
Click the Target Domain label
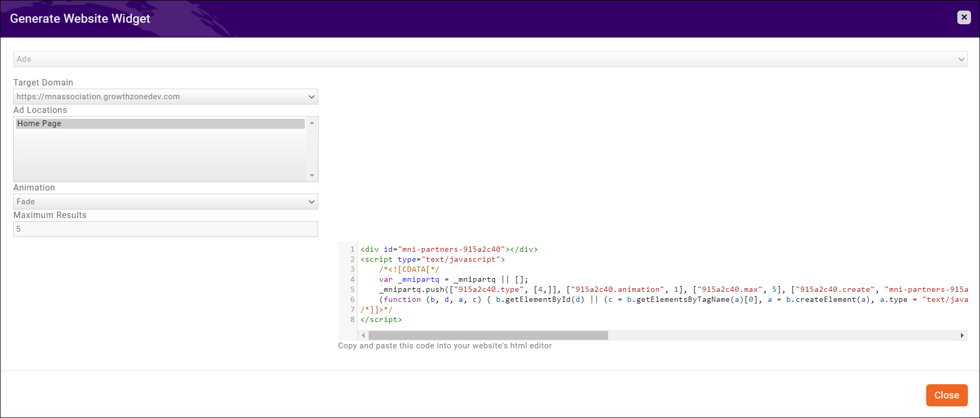[43, 82]
